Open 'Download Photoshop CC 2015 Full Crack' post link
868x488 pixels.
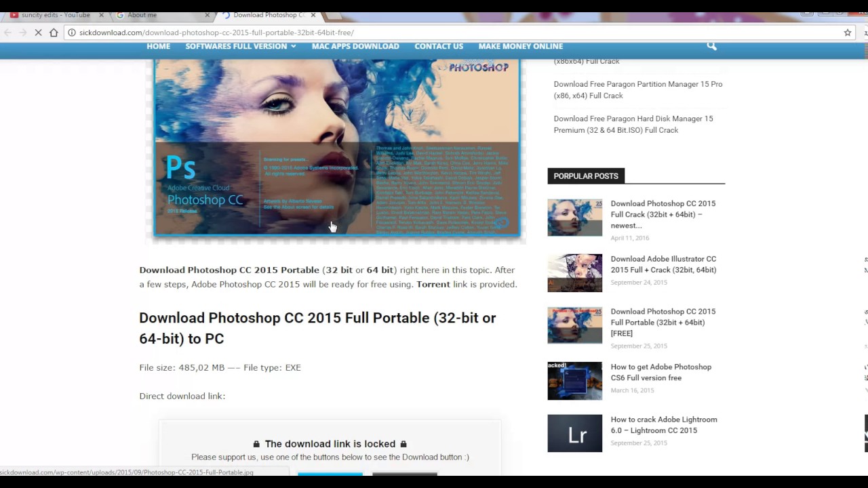tap(663, 214)
